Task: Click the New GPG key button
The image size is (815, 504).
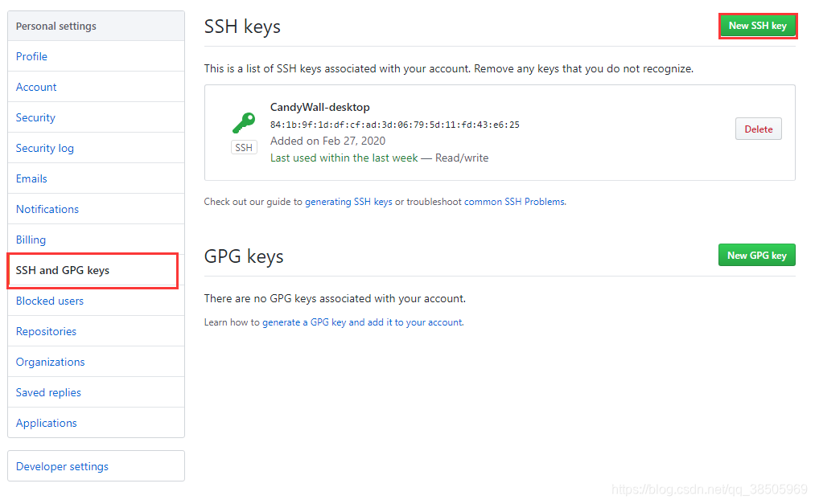Action: tap(757, 255)
